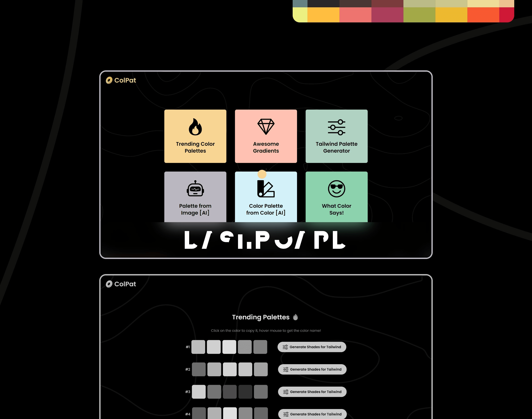This screenshot has height=419, width=532.
Task: Click the ColPat logo icon bottom panel
Action: coord(109,284)
